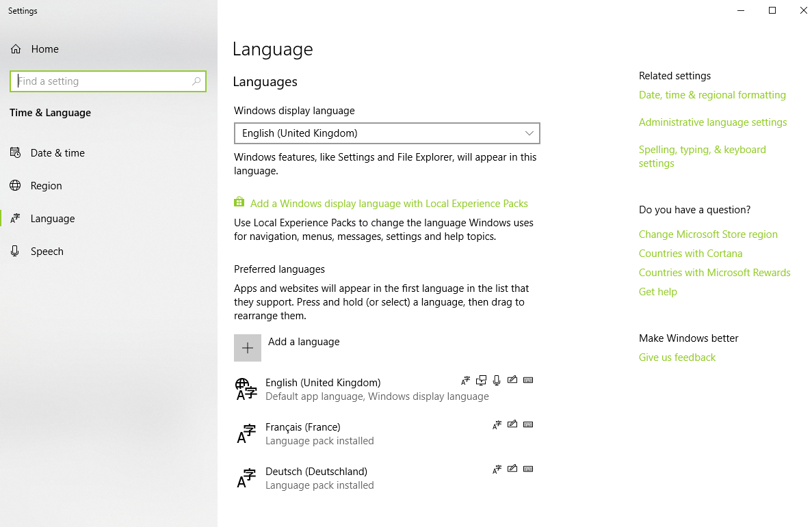Click the Deutsch (Deutschland) language icon
The image size is (812, 527).
click(x=246, y=478)
